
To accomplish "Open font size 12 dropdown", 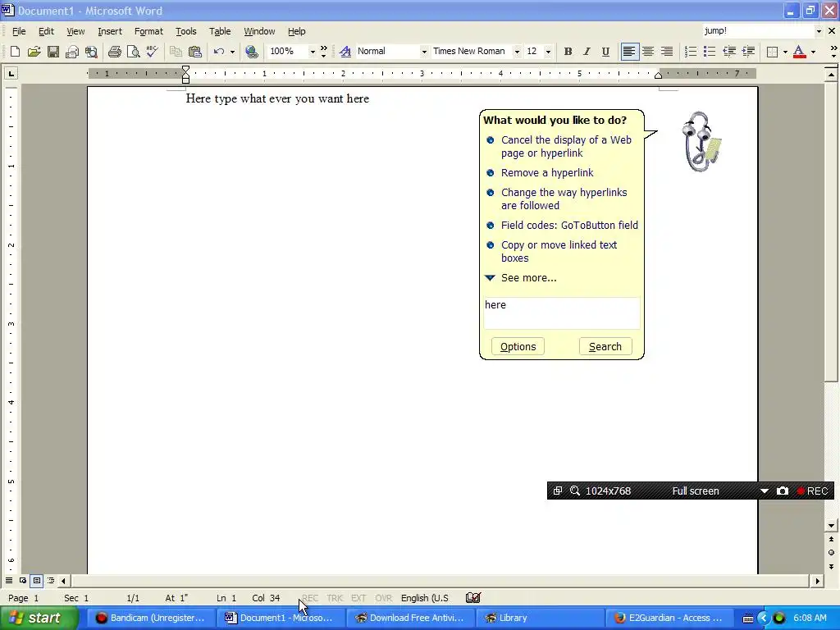I will coord(547,52).
